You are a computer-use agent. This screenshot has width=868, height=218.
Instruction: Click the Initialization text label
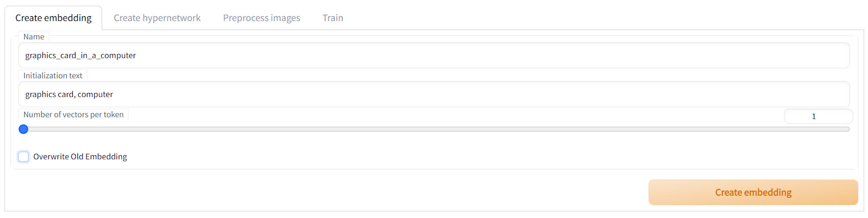(53, 76)
